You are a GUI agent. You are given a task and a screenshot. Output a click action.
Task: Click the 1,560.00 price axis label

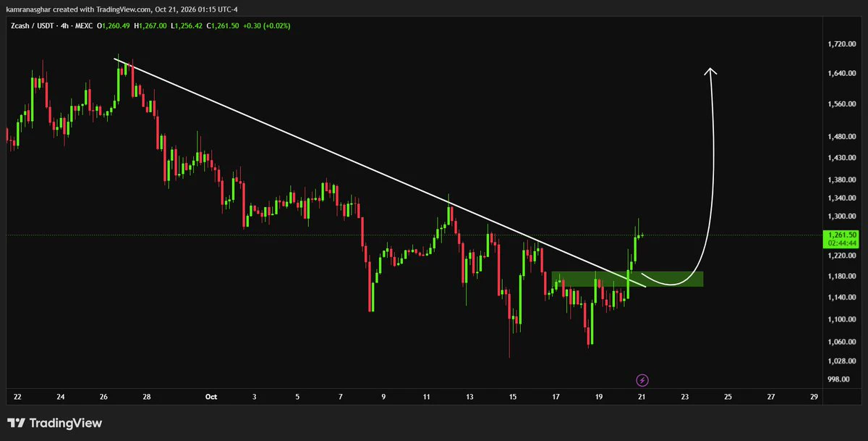(x=842, y=104)
